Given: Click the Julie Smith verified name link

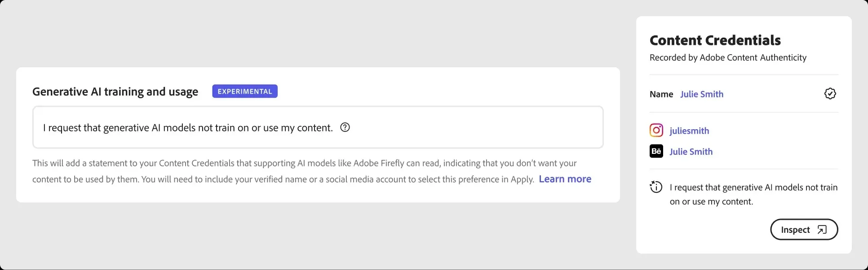Looking at the screenshot, I should 702,94.
